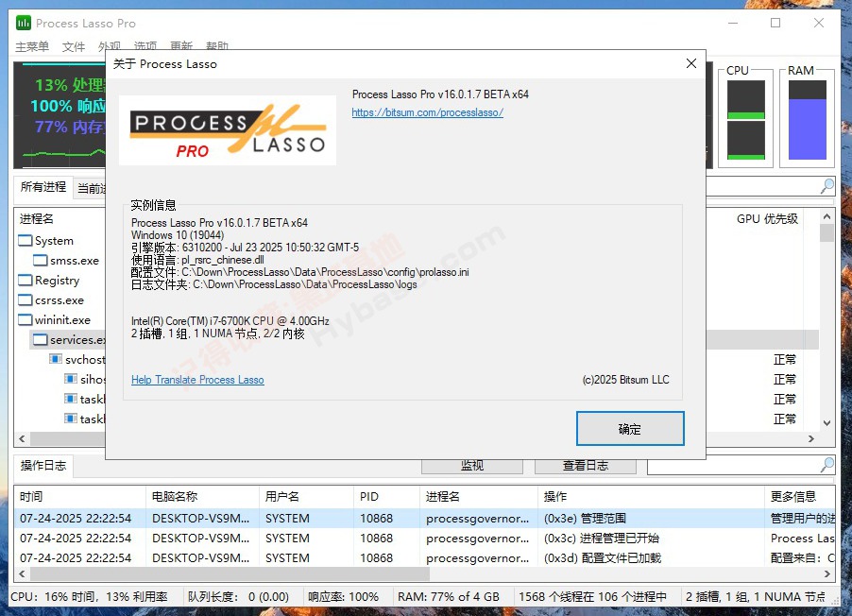Screen dimensions: 852x616
Task: Click the status bar 响应率: 100% entry
Action: (x=343, y=596)
